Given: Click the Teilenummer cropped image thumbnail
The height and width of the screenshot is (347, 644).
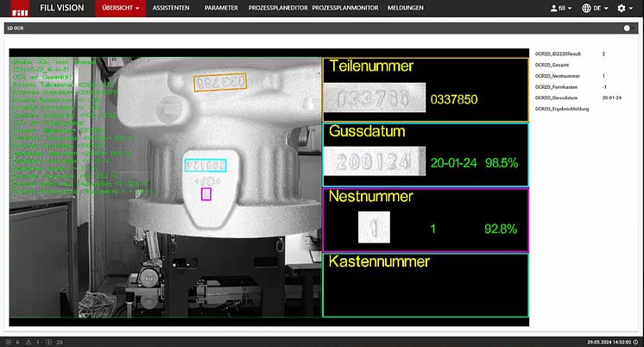Looking at the screenshot, I should coord(377,98).
